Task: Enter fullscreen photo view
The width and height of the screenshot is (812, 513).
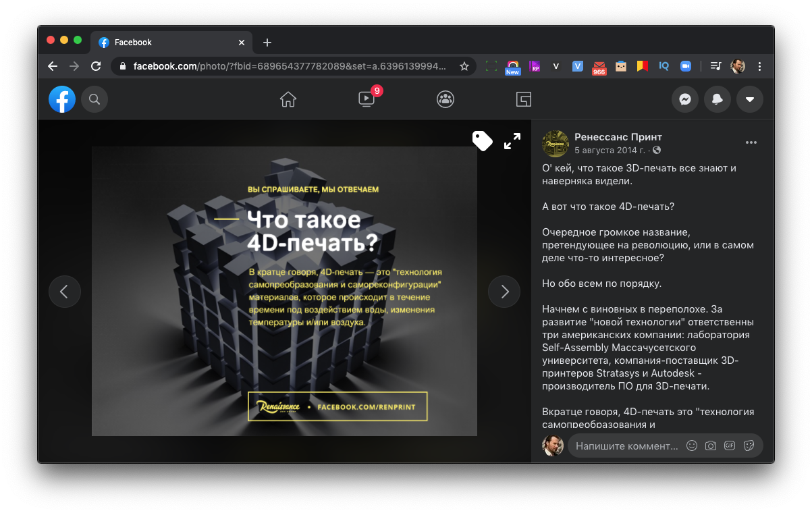Action: [x=512, y=141]
